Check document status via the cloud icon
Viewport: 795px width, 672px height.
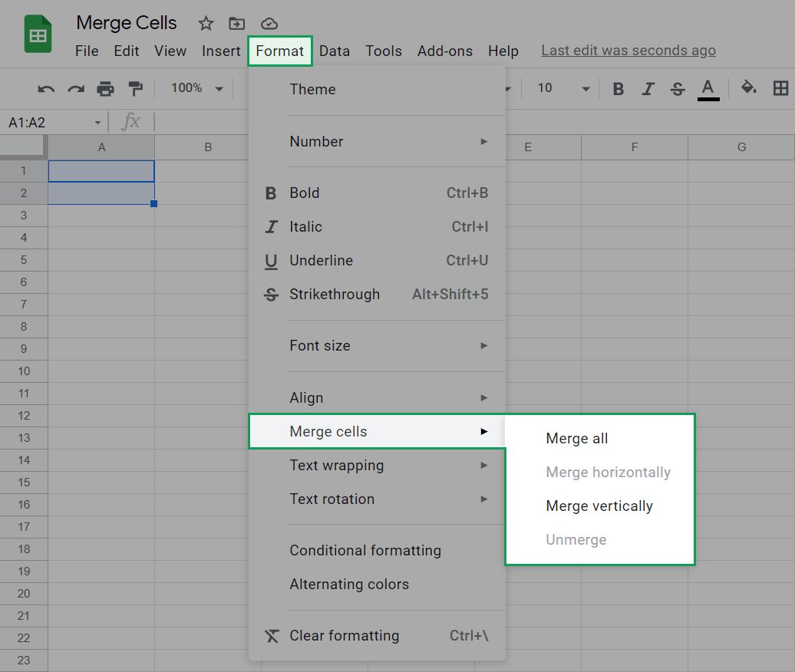click(269, 24)
